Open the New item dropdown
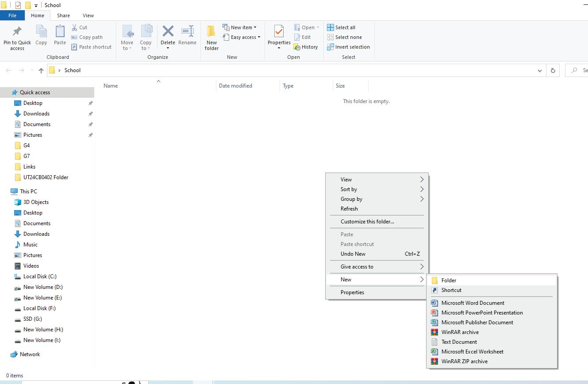Image resolution: width=588 pixels, height=384 pixels. [x=239, y=27]
